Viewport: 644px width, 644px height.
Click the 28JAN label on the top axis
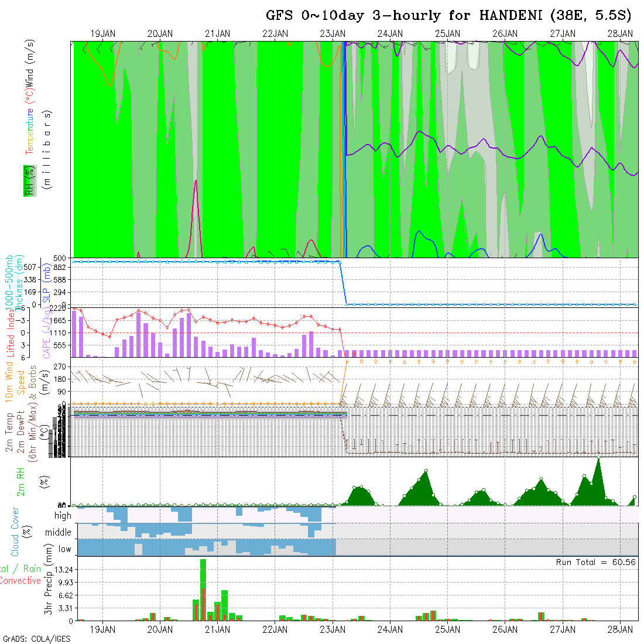pyautogui.click(x=620, y=34)
